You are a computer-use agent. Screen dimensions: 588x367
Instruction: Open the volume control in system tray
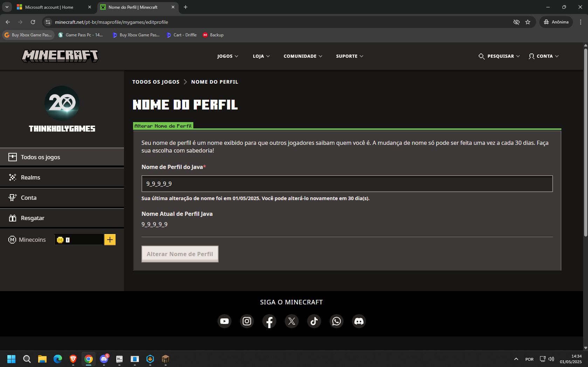click(551, 359)
